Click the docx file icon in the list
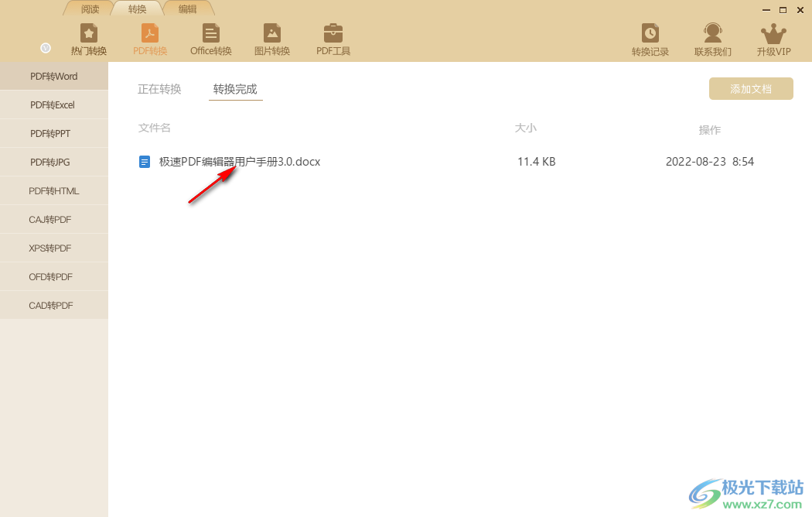The width and height of the screenshot is (812, 517). pyautogui.click(x=145, y=162)
